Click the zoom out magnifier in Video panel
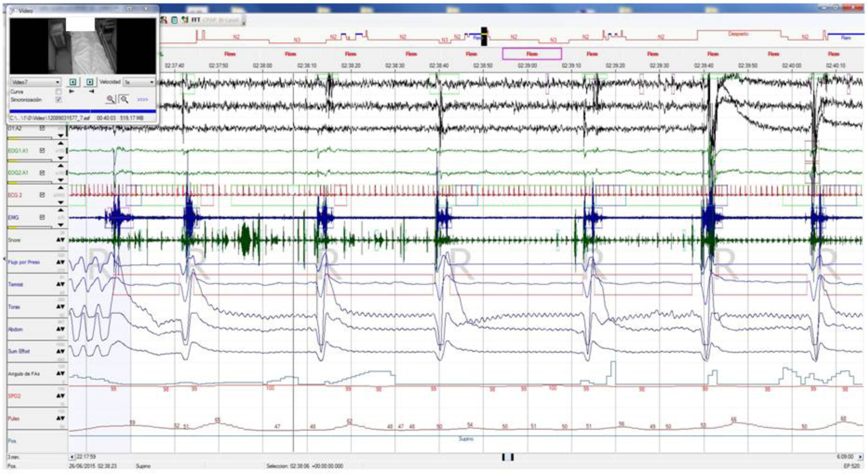 coord(124,99)
